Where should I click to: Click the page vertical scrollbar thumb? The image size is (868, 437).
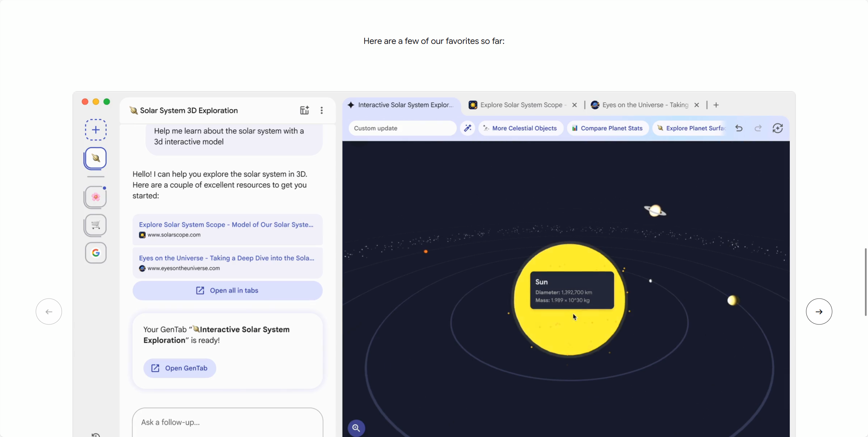866,282
